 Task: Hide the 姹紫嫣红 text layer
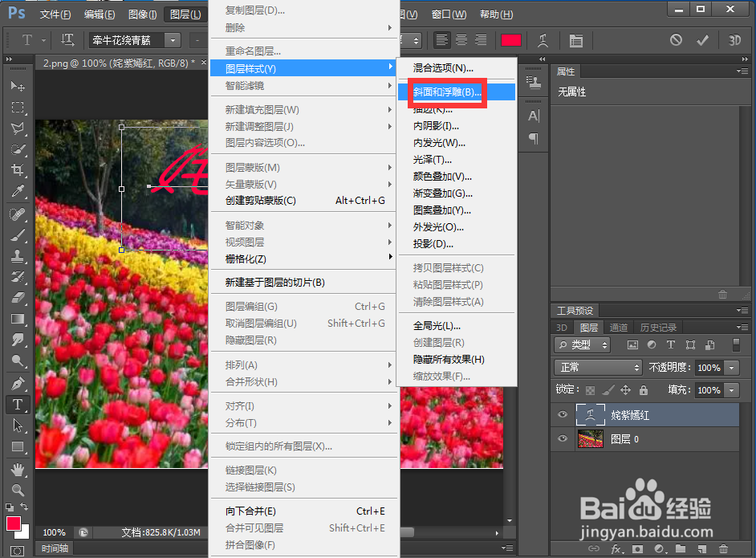(562, 414)
